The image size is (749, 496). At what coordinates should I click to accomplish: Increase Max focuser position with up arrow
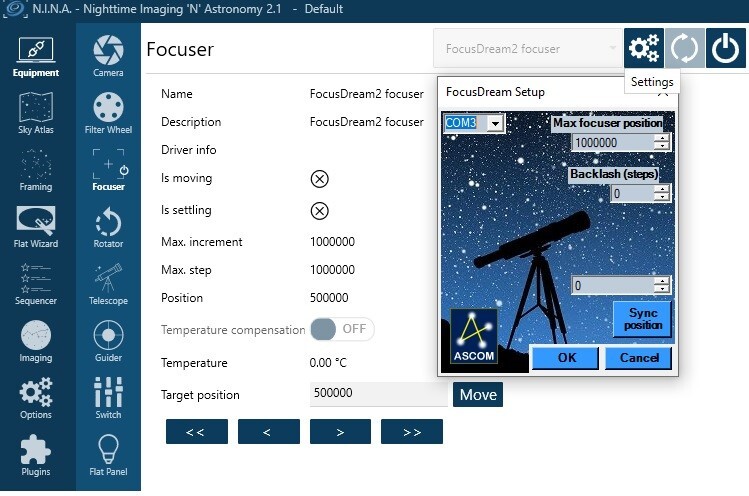pyautogui.click(x=662, y=138)
